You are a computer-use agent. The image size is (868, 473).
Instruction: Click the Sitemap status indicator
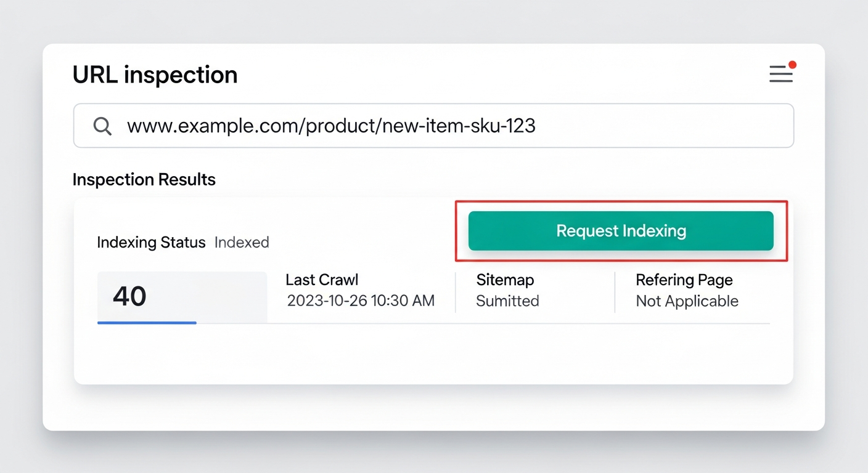click(507, 301)
